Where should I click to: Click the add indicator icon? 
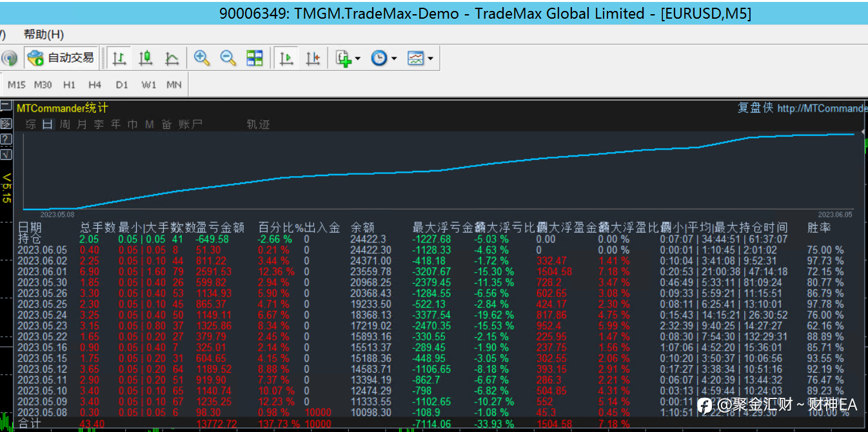[x=343, y=59]
